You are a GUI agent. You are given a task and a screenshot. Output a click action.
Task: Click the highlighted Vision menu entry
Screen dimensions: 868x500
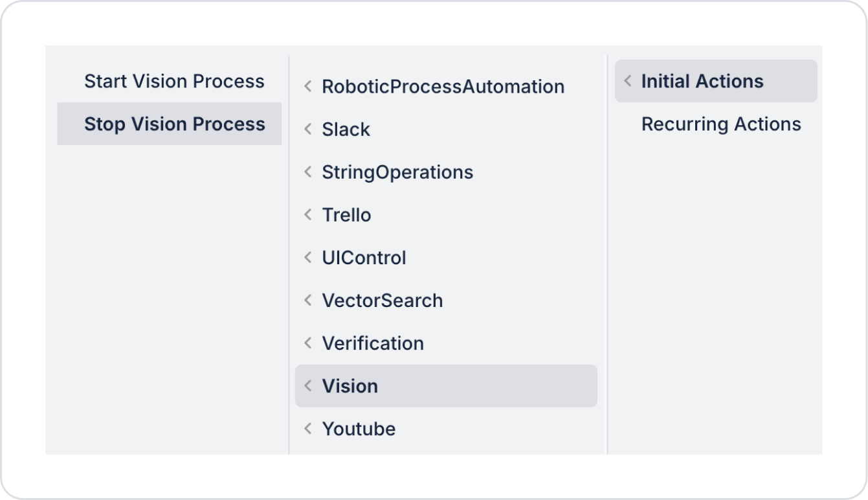350,386
